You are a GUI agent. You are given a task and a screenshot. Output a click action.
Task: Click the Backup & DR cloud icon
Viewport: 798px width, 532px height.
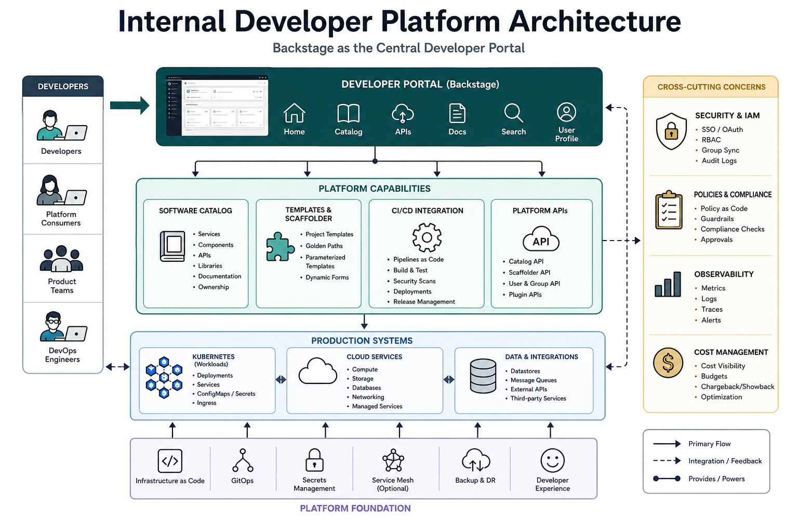click(476, 460)
